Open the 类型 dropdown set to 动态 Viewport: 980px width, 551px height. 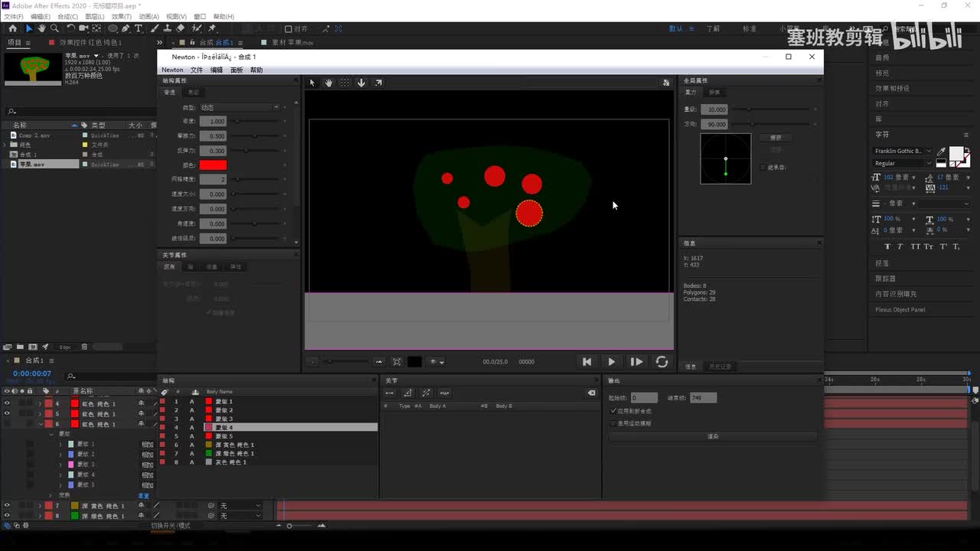coord(240,108)
